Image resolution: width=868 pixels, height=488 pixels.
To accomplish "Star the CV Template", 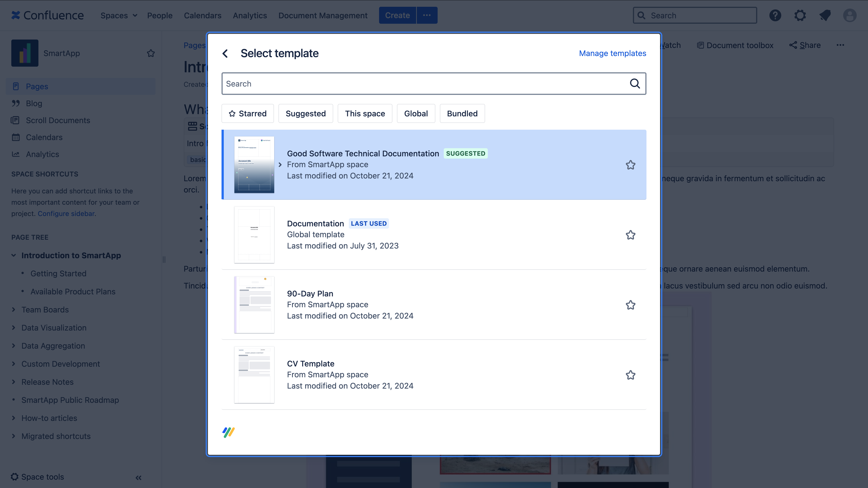I will [630, 375].
